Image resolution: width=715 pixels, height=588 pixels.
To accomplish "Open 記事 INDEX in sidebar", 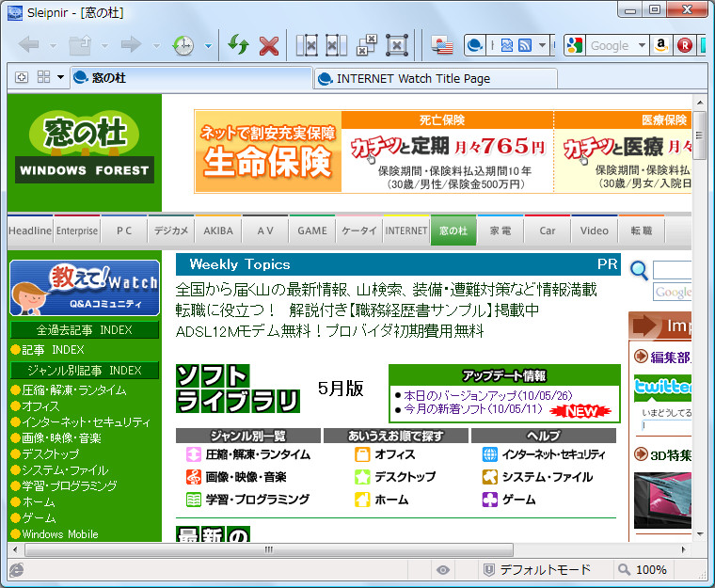I will [53, 350].
